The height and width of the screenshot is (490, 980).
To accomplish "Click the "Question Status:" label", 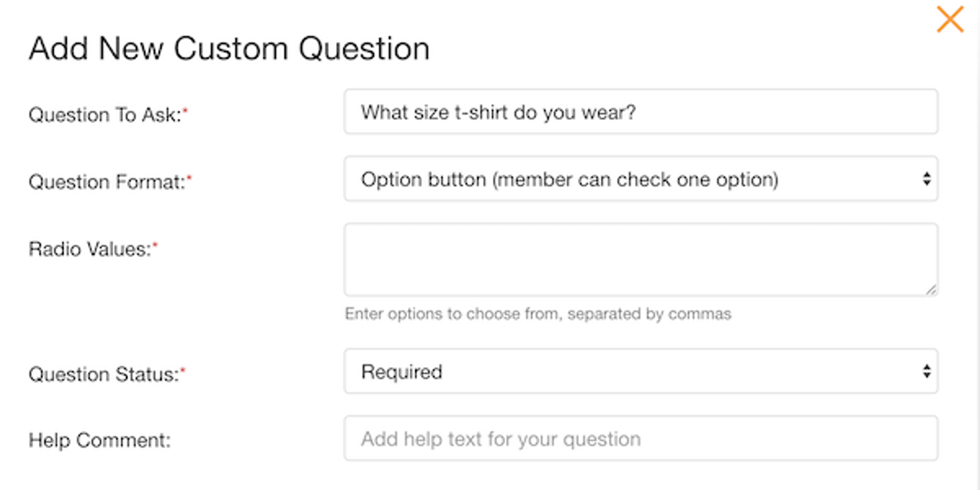I will (104, 374).
